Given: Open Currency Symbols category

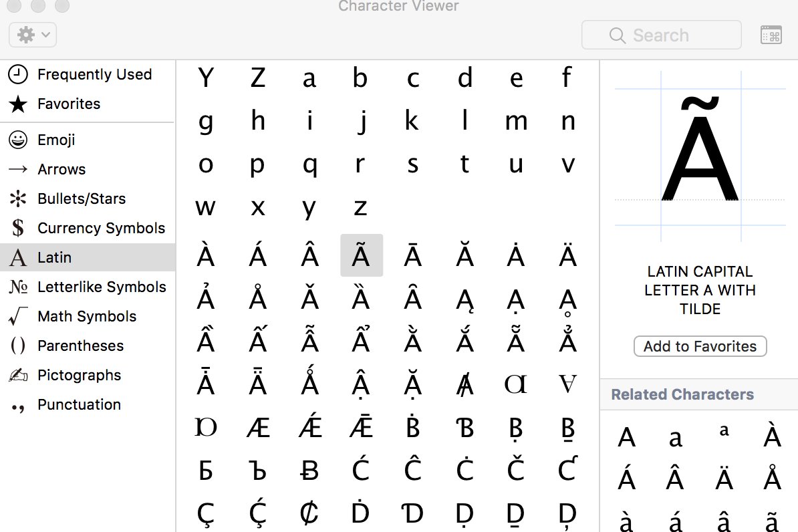Looking at the screenshot, I should click(88, 228).
